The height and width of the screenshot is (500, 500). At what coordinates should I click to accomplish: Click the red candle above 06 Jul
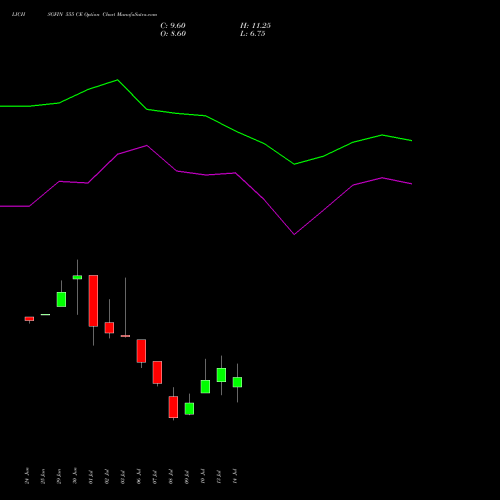point(141,351)
